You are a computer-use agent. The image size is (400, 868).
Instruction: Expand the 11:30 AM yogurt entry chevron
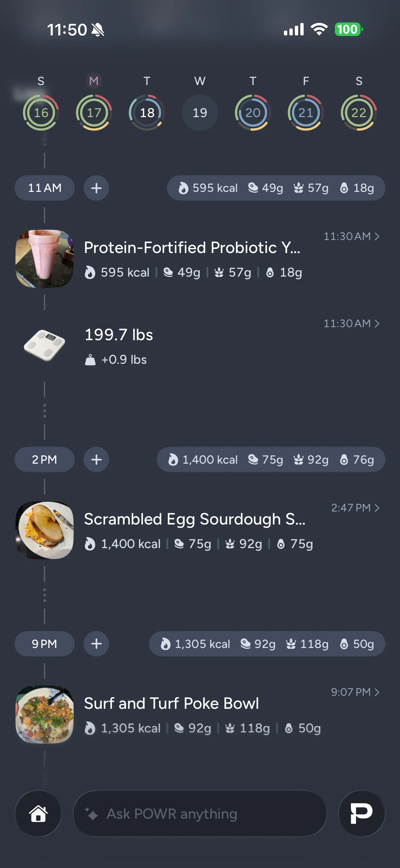click(377, 237)
